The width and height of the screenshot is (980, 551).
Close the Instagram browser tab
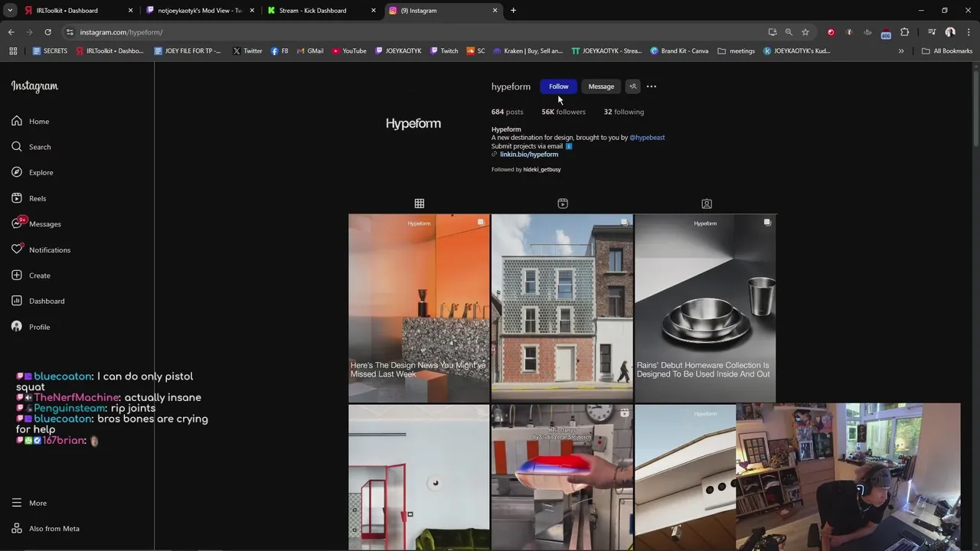495,11
